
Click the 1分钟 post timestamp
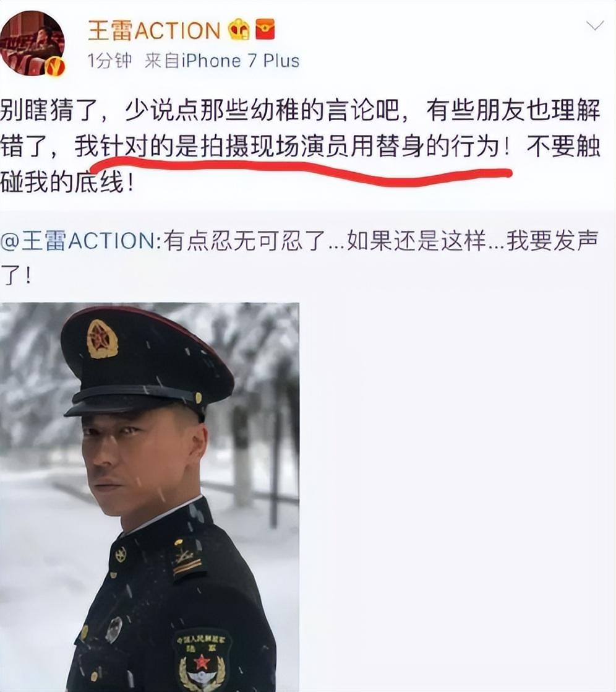point(109,61)
